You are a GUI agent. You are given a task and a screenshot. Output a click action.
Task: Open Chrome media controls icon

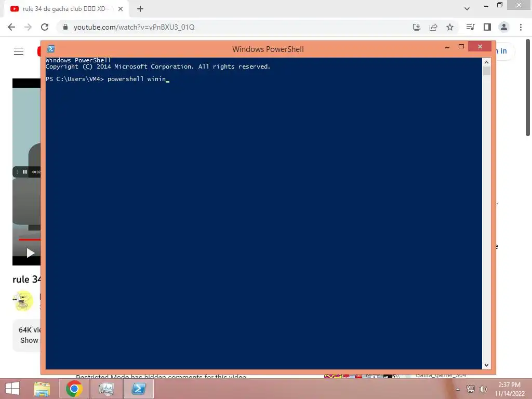(x=470, y=27)
